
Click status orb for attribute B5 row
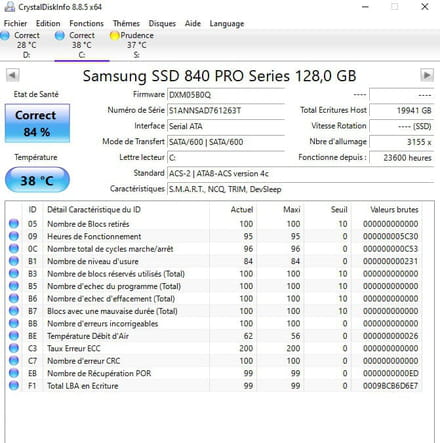(x=14, y=286)
